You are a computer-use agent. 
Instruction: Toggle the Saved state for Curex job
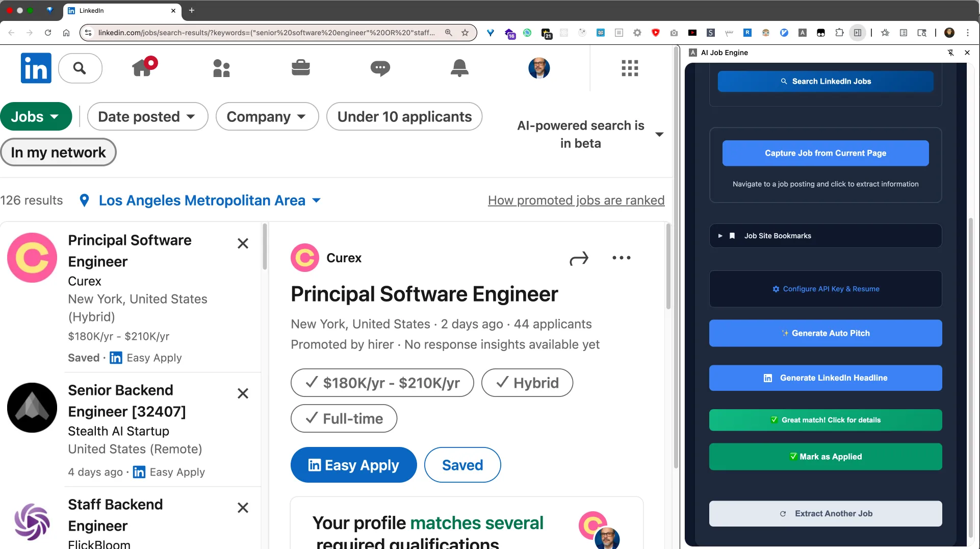coord(462,465)
